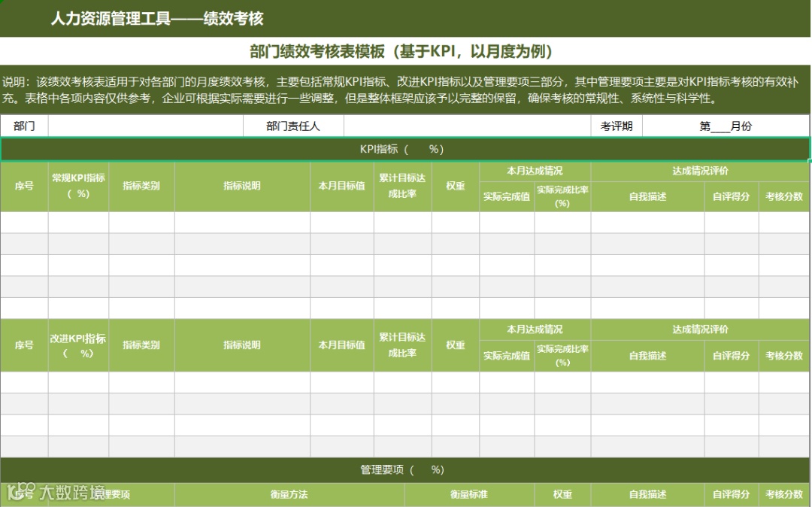Click the '常规KPI指标 ( %)' header cell
The width and height of the screenshot is (812, 507).
[78, 186]
